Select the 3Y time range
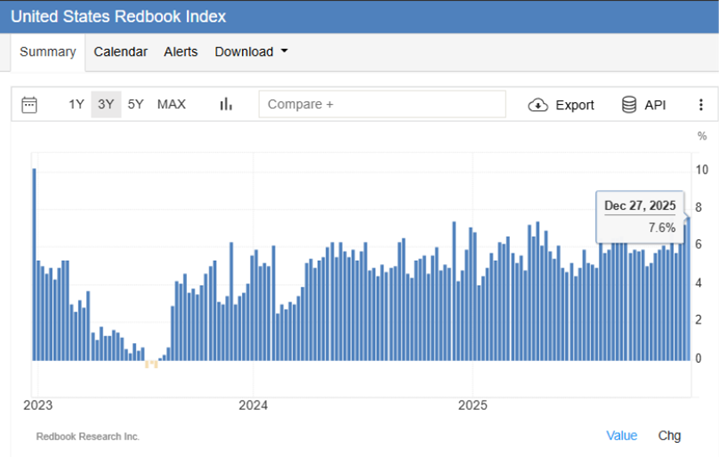719x457 pixels. click(x=105, y=105)
